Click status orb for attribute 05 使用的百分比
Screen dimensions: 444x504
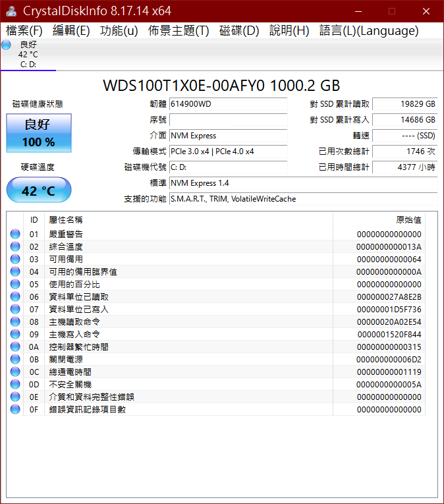15,284
